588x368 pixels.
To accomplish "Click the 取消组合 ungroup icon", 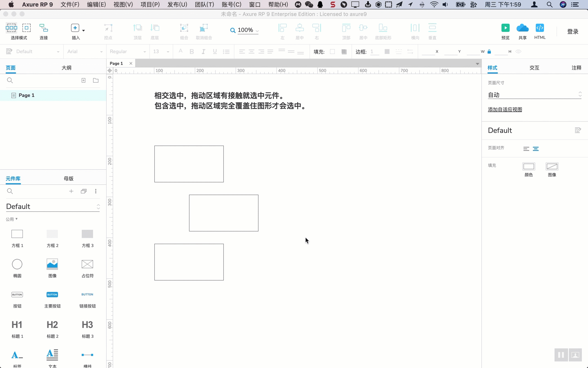I will (204, 28).
